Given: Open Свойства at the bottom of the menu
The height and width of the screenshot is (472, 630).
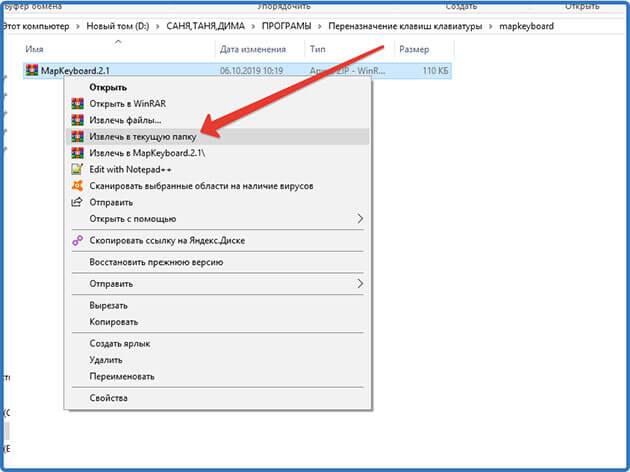Looking at the screenshot, I should [x=217, y=398].
